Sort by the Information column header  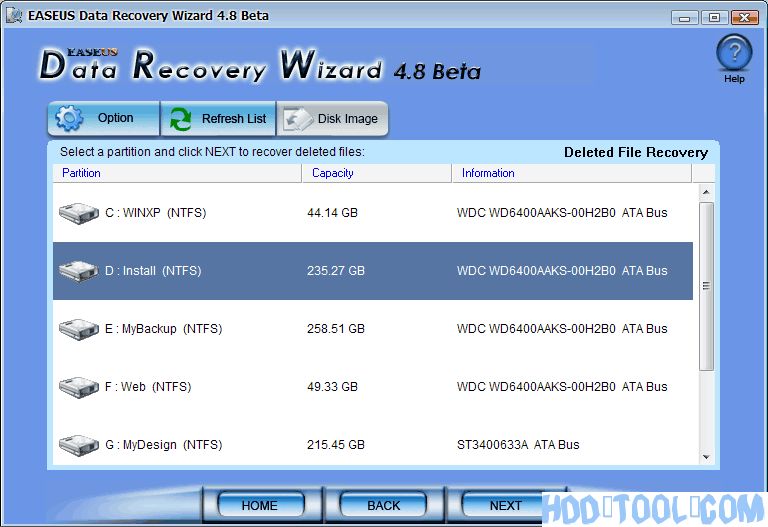tap(572, 173)
